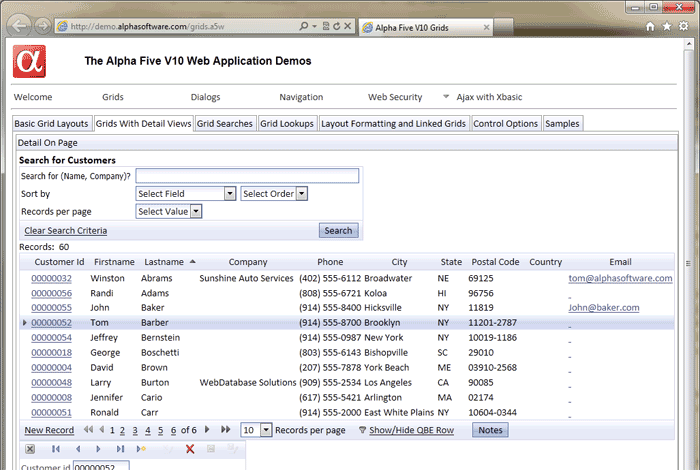
Task: Switch to the Grid Lookups tab
Action: [x=287, y=124]
